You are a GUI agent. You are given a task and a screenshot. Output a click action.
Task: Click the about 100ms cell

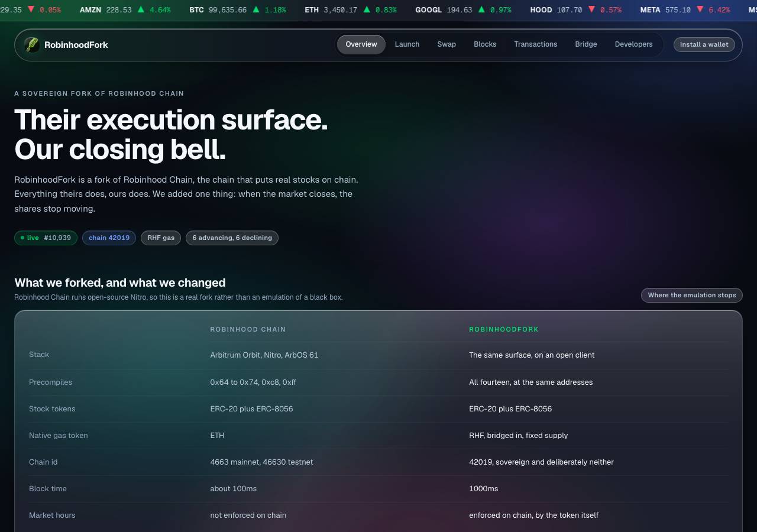click(234, 489)
